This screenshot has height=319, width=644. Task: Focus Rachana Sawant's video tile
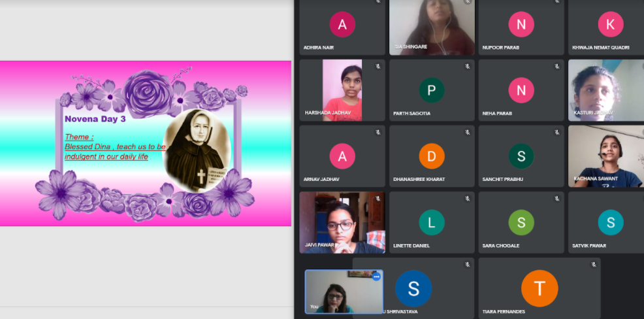coord(605,156)
